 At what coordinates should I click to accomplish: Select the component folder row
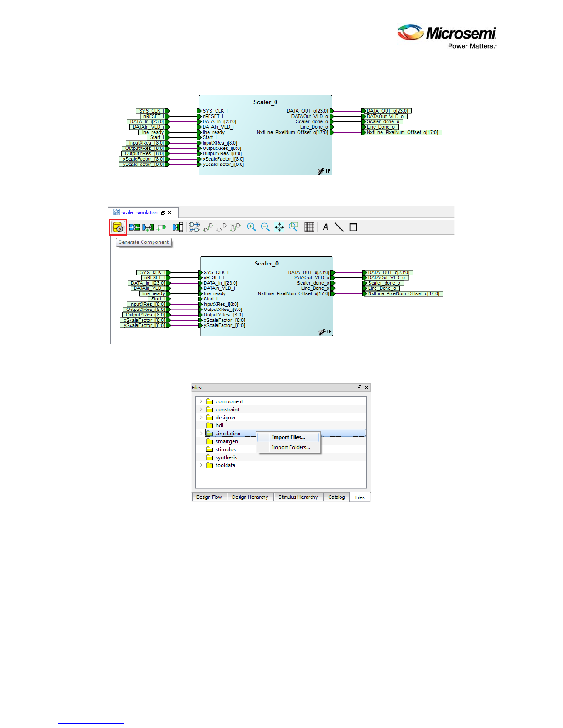281,401
